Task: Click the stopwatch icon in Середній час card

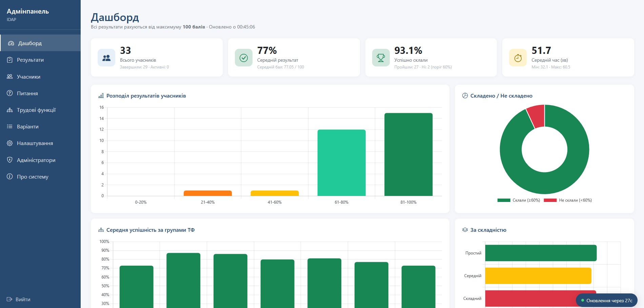Action: [x=518, y=58]
